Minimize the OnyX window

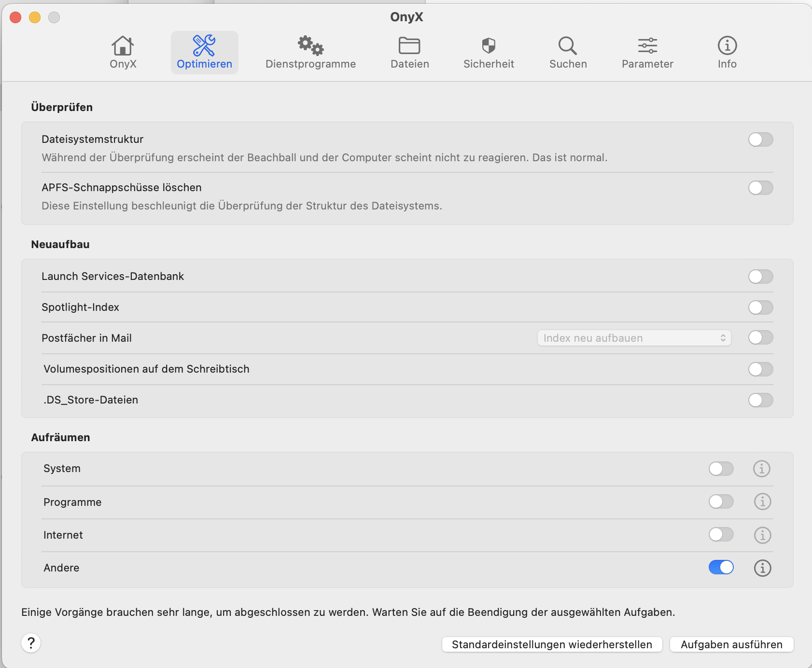pos(35,17)
